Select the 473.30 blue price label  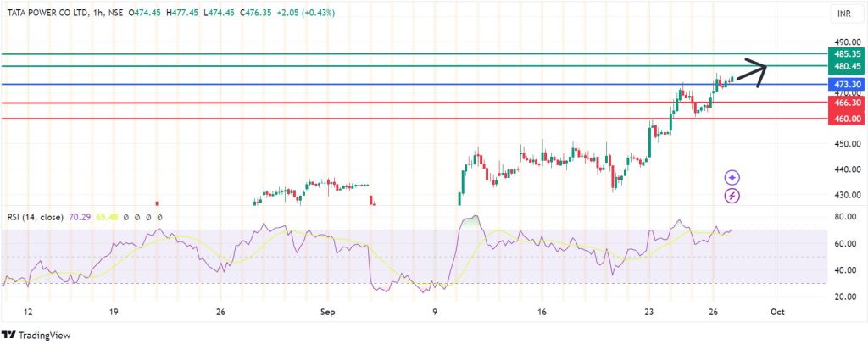pyautogui.click(x=846, y=85)
